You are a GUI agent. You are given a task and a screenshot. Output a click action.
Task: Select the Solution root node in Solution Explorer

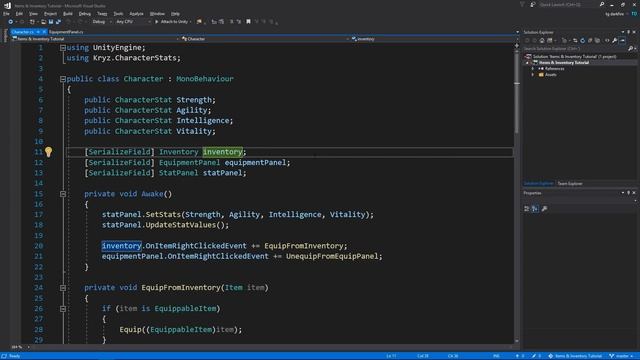click(571, 56)
